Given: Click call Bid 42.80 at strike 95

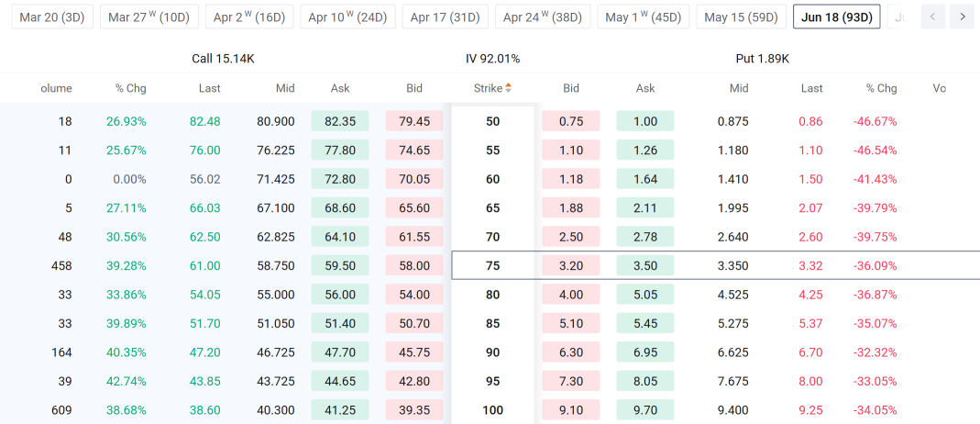Looking at the screenshot, I should pyautogui.click(x=414, y=382).
